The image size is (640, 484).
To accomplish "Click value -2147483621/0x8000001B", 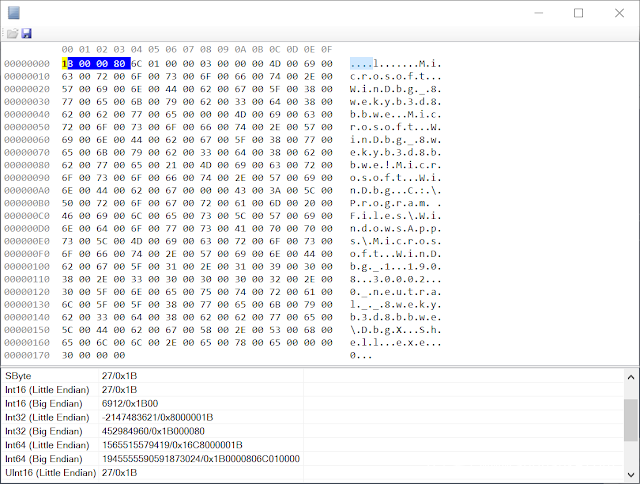I will pos(158,417).
